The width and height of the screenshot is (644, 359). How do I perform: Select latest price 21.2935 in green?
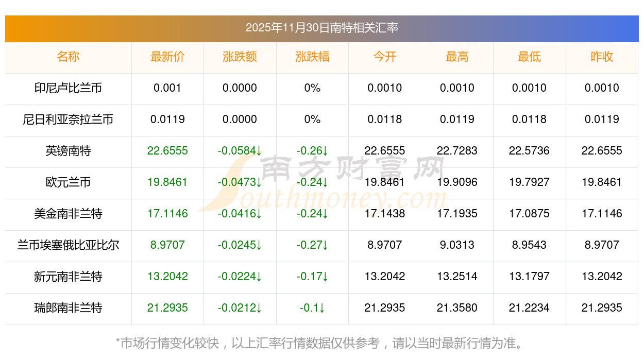click(167, 308)
